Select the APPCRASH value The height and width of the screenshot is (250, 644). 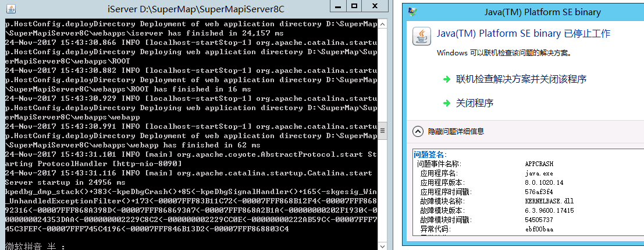tap(539, 164)
